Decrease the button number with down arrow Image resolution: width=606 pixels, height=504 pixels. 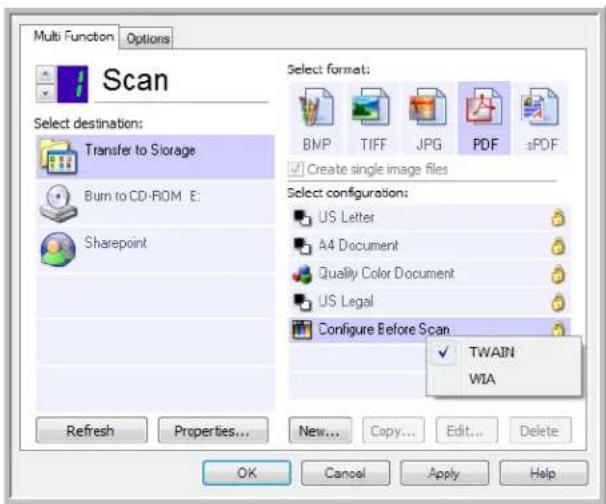(x=46, y=93)
